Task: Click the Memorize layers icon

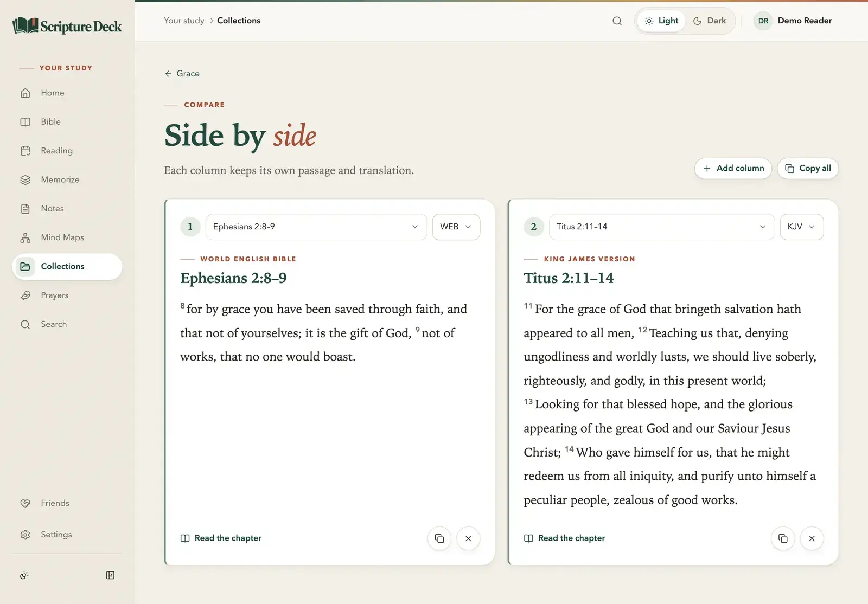Action: point(25,179)
